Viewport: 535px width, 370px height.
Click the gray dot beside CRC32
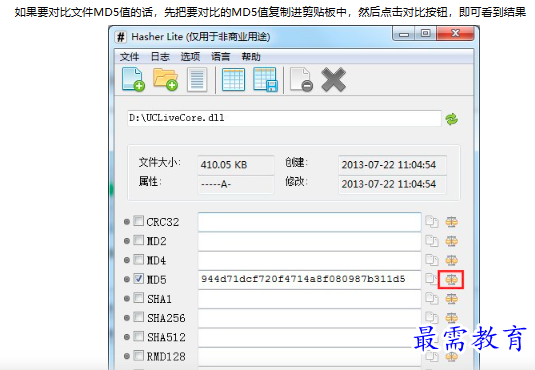(x=127, y=222)
